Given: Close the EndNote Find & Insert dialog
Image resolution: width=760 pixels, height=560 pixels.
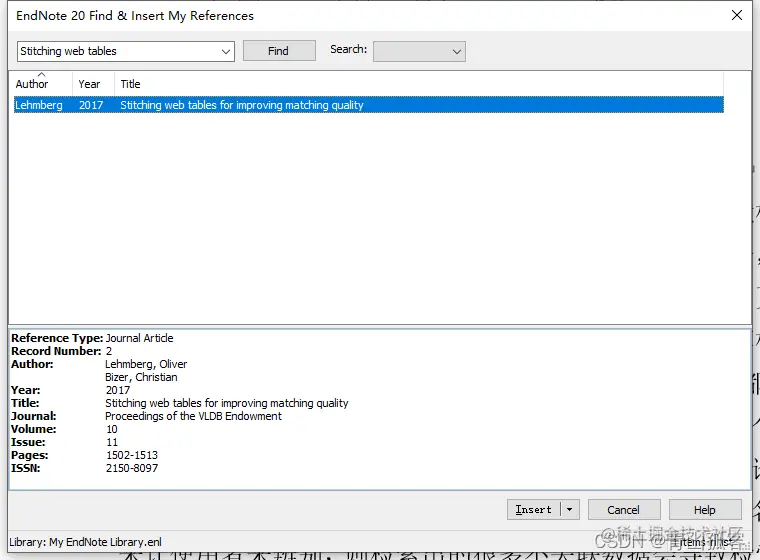Looking at the screenshot, I should [x=737, y=16].
